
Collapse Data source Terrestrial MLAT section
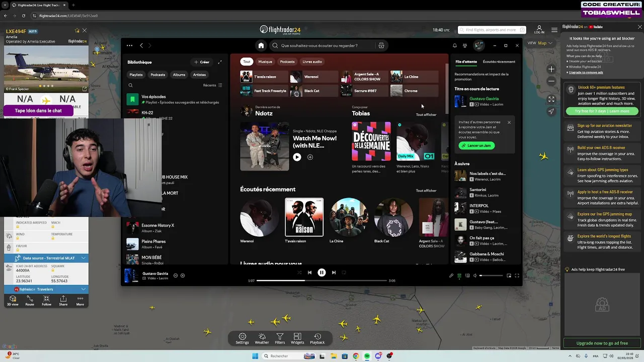tap(46, 258)
